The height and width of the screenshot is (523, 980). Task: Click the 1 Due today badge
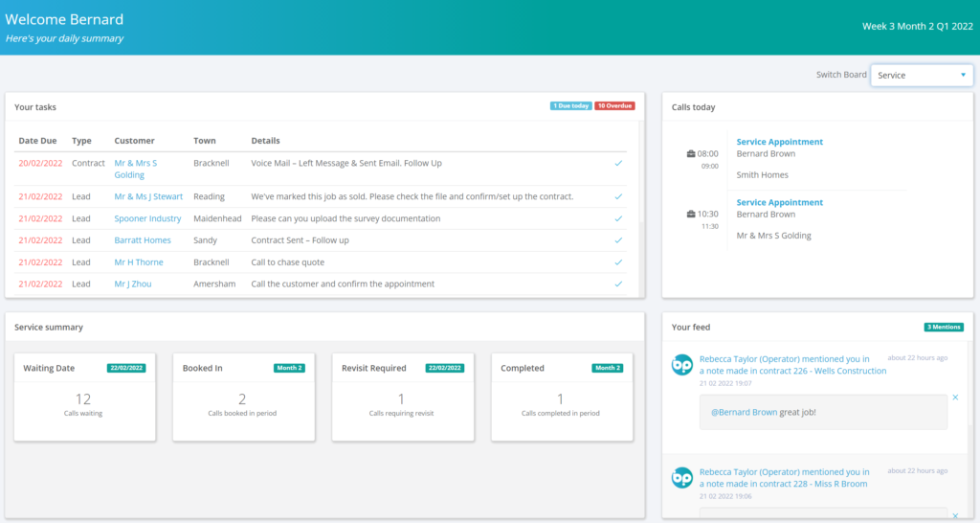click(x=570, y=106)
